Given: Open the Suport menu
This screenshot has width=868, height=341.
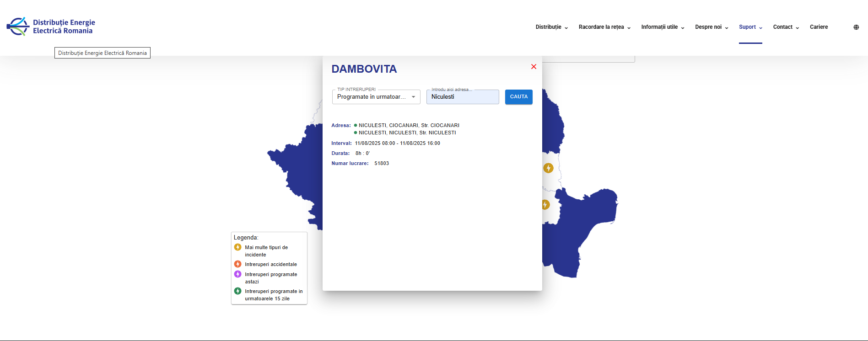Looking at the screenshot, I should point(750,27).
